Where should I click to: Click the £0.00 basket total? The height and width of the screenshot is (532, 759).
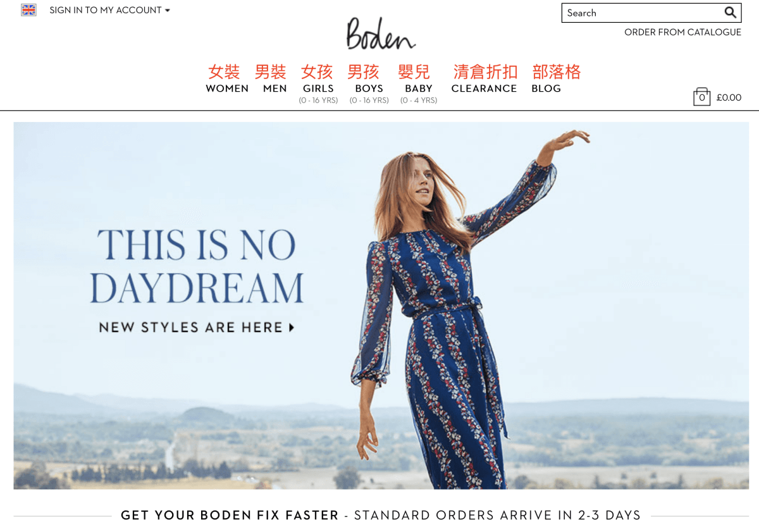[729, 97]
